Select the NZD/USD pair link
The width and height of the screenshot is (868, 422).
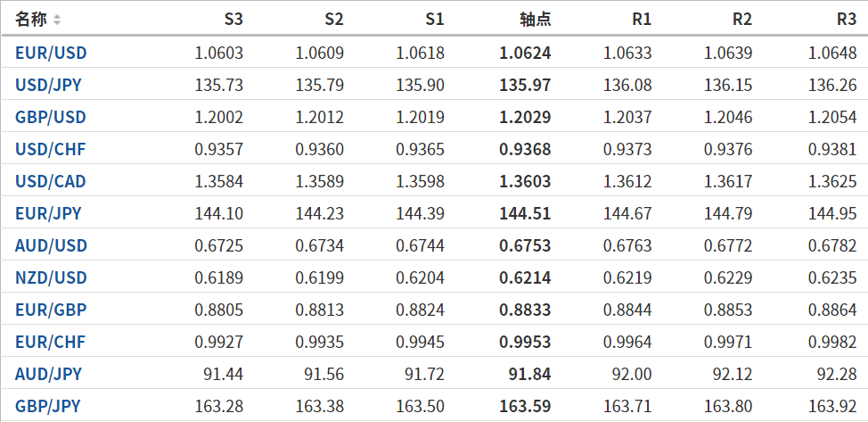point(51,277)
